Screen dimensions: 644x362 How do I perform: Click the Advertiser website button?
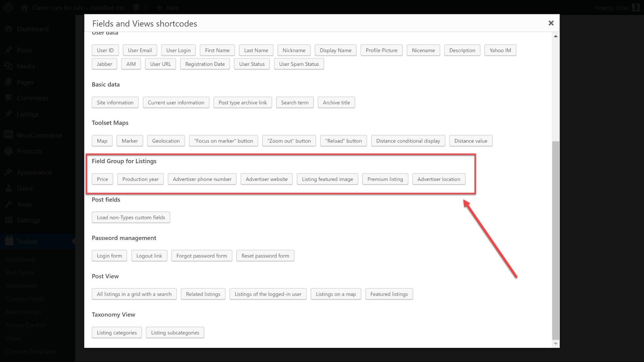(x=267, y=179)
